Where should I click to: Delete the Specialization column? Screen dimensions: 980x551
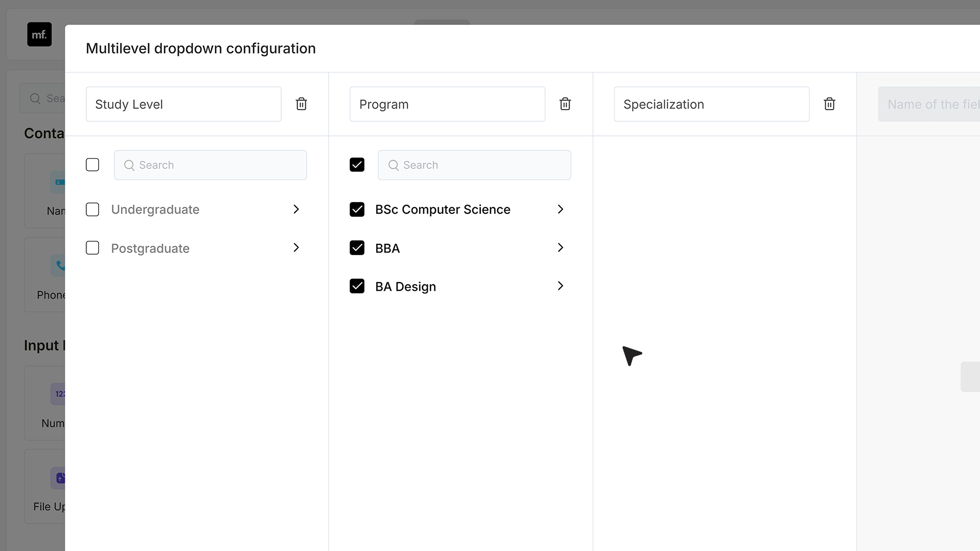[829, 104]
